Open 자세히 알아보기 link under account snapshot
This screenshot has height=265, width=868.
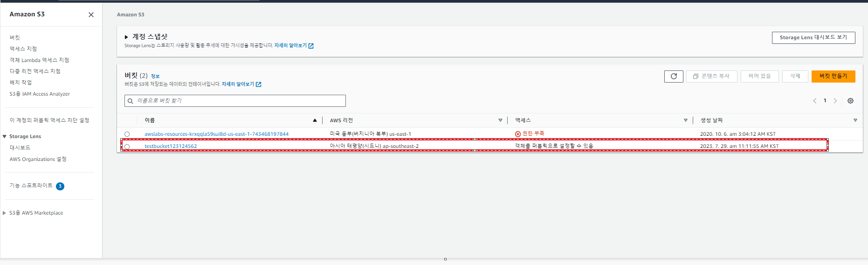pyautogui.click(x=290, y=46)
